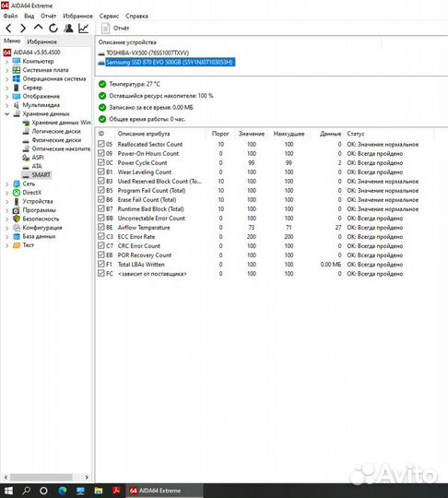The height and width of the screenshot is (498, 448).
Task: Open the Справка menu
Action: pyautogui.click(x=136, y=16)
